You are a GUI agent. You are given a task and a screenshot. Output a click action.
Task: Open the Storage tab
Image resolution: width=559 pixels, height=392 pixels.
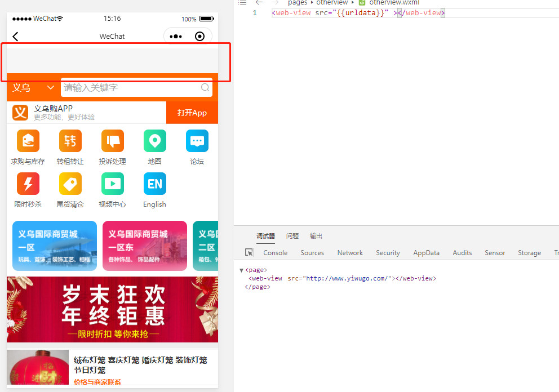point(529,253)
